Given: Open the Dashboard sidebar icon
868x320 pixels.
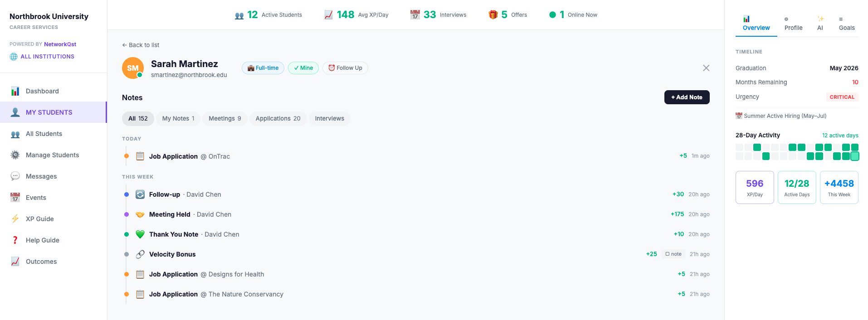Looking at the screenshot, I should click(15, 91).
